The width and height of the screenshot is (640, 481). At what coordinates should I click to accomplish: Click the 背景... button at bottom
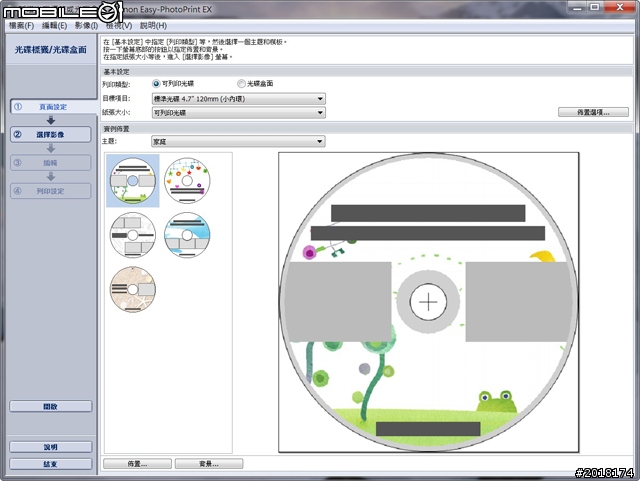click(209, 464)
